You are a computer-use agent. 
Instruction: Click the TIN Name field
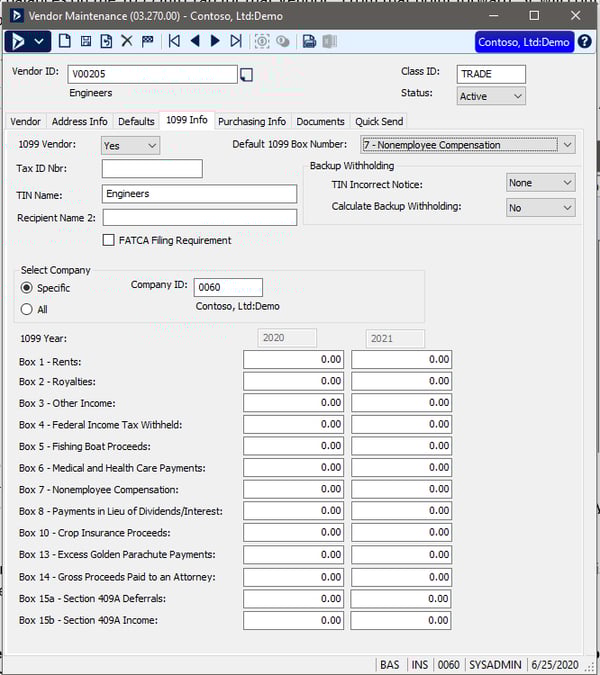tap(199, 194)
